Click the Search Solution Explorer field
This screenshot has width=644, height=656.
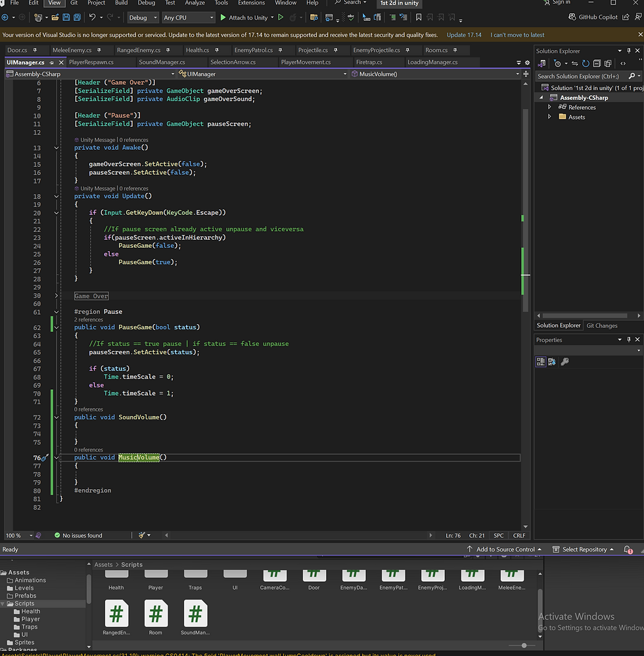pyautogui.click(x=582, y=76)
